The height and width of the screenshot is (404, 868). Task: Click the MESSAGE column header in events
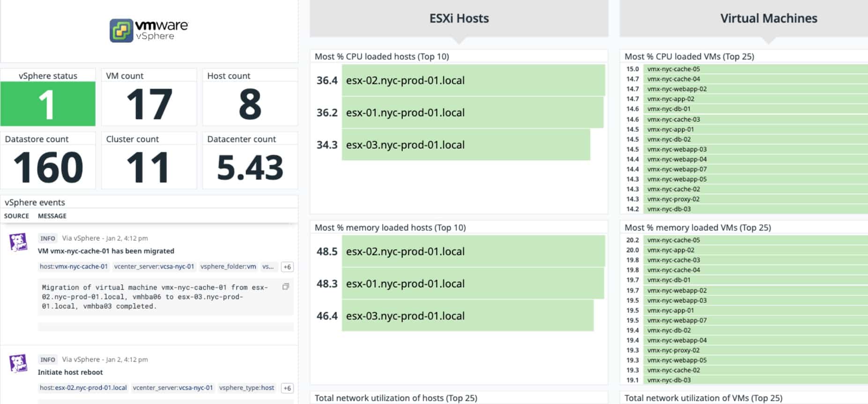52,216
